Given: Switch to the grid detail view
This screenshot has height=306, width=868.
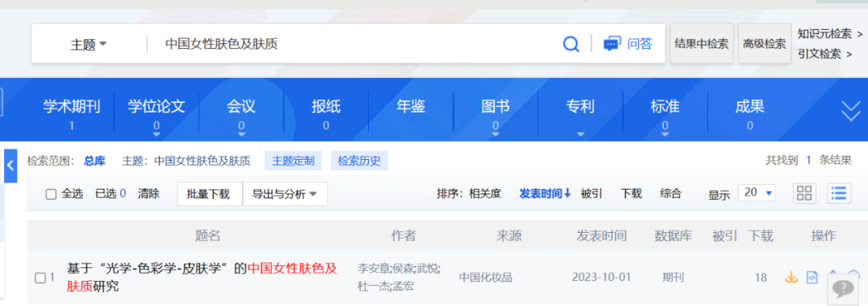Looking at the screenshot, I should pyautogui.click(x=805, y=193).
